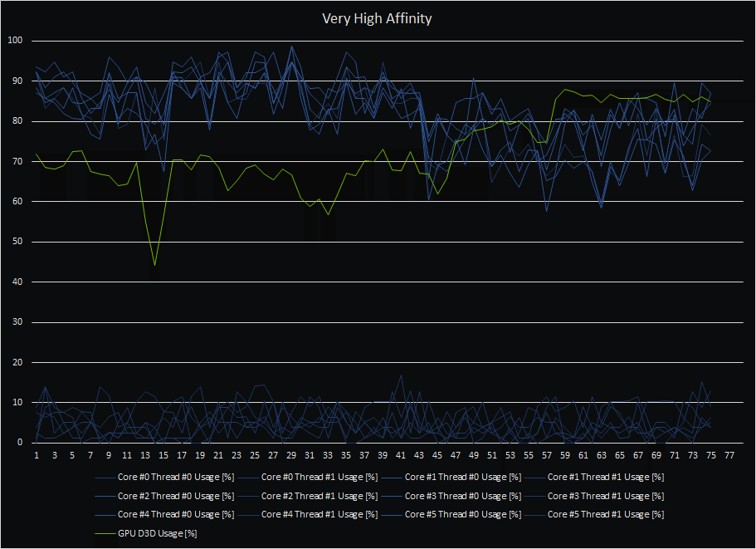756x549 pixels.
Task: Select the 1 label on the horizontal axis
Action: point(37,456)
